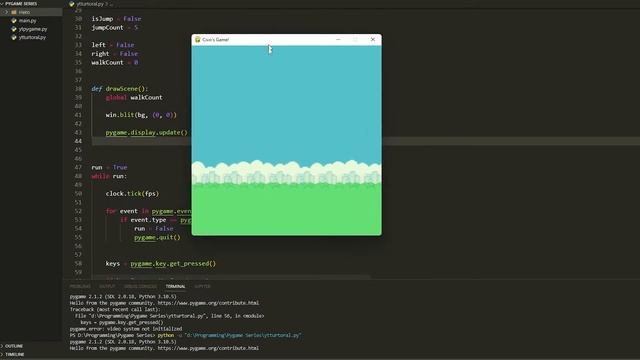Click the game window title text
640x360 pixels.
pos(216,40)
